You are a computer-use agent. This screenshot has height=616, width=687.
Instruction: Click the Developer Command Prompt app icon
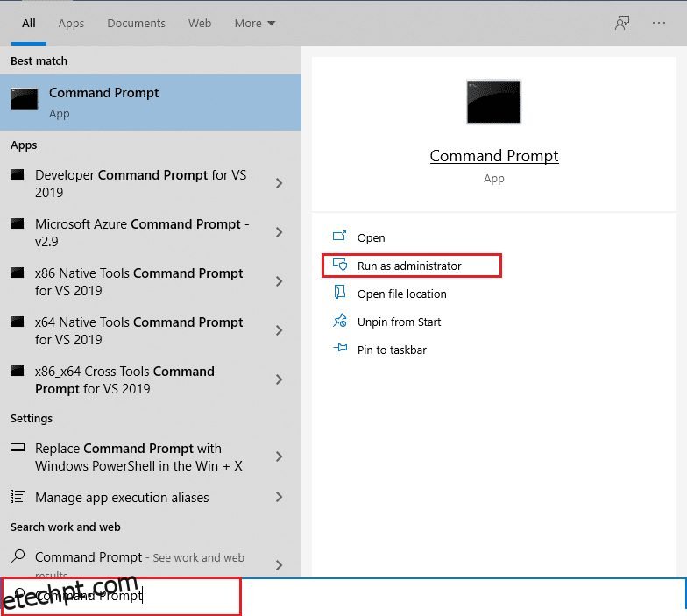18,175
